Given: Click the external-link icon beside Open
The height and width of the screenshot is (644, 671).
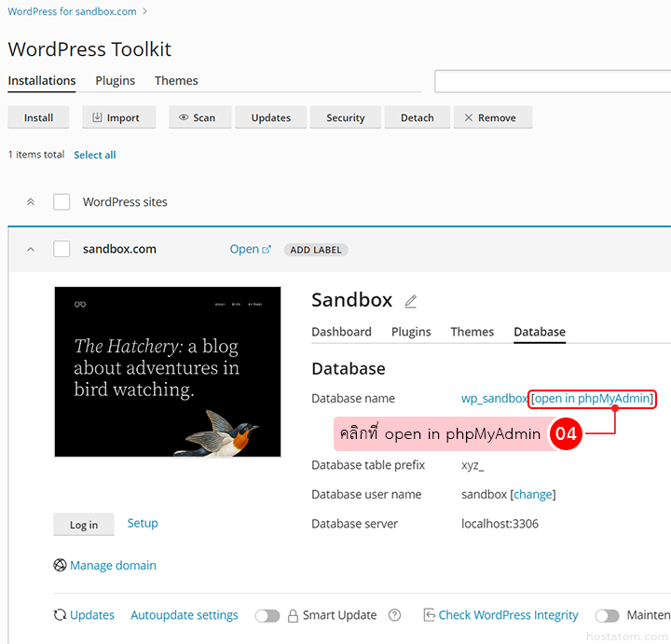Looking at the screenshot, I should click(x=267, y=250).
